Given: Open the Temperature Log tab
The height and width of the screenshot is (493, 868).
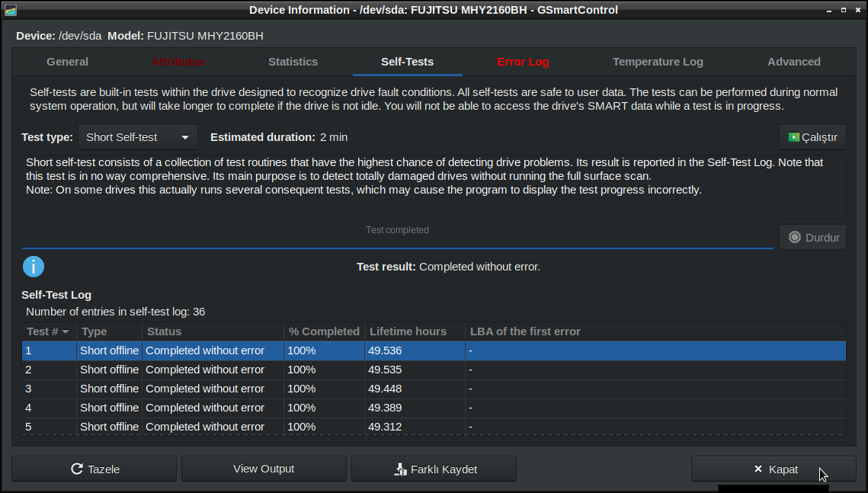Looking at the screenshot, I should coord(658,62).
